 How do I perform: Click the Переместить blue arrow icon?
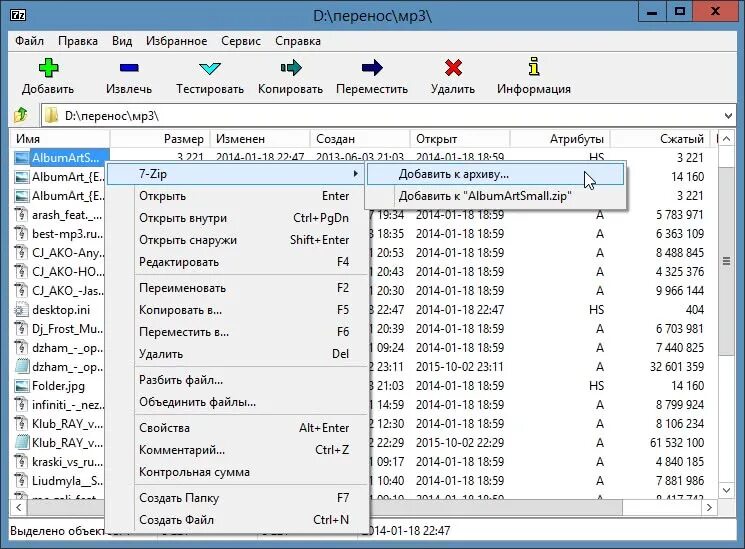click(x=372, y=67)
